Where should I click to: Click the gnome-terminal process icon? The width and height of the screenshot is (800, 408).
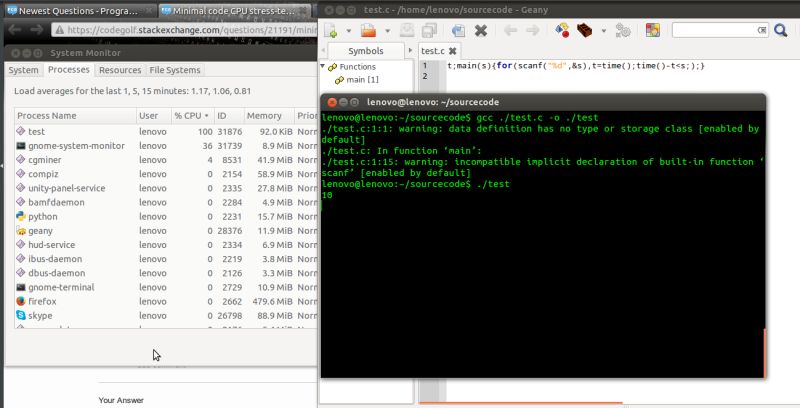[21, 287]
